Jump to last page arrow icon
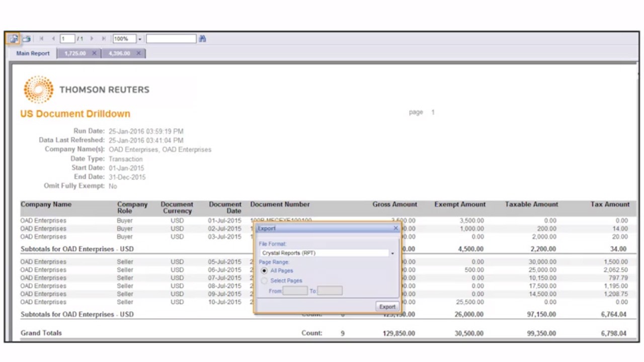The width and height of the screenshot is (644, 362). [x=104, y=39]
